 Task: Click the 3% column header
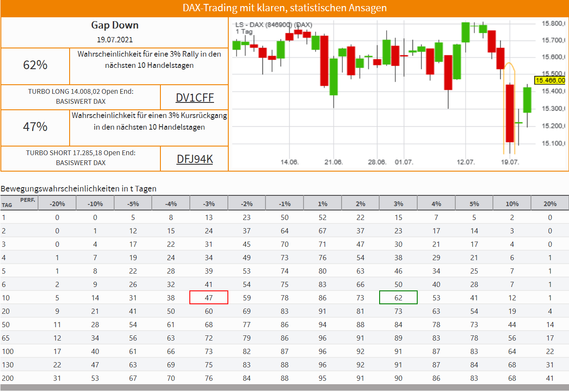click(x=398, y=204)
